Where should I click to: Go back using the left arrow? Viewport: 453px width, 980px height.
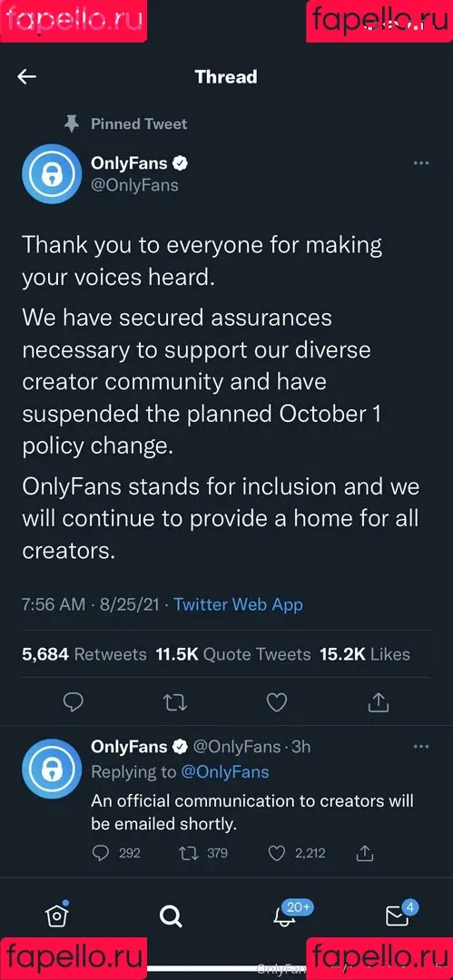click(27, 77)
